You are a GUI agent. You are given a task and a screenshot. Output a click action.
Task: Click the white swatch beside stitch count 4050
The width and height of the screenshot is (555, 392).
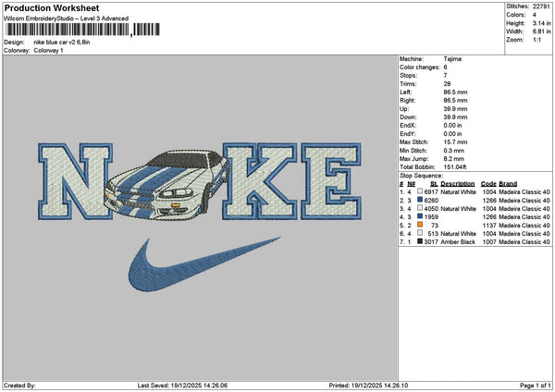(420, 208)
